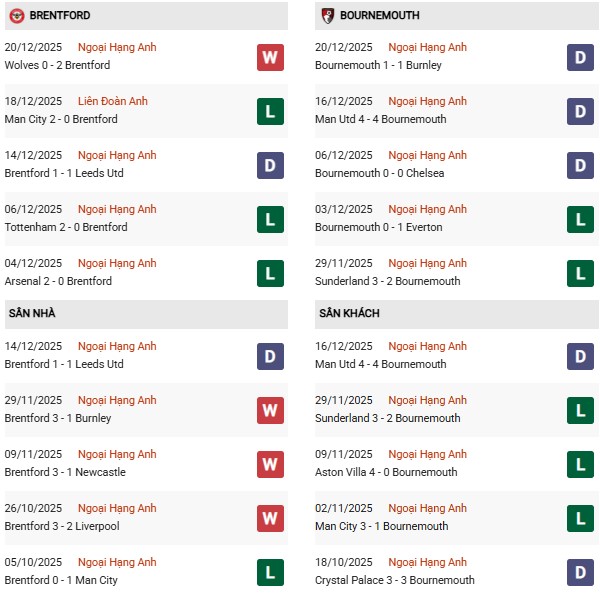The height and width of the screenshot is (593, 600).
Task: Click W badge for Brentford 3 - 2 Liverpool
Action: pyautogui.click(x=270, y=518)
